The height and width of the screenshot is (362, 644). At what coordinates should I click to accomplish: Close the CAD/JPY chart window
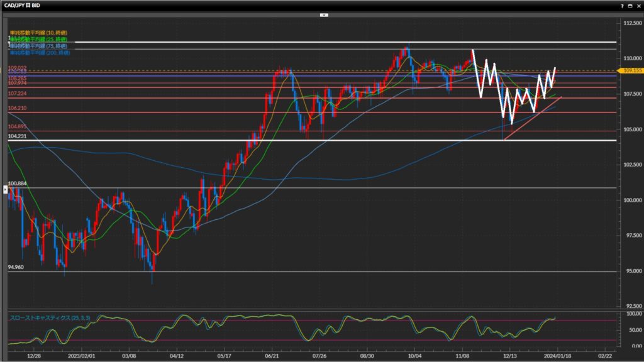tap(638, 5)
